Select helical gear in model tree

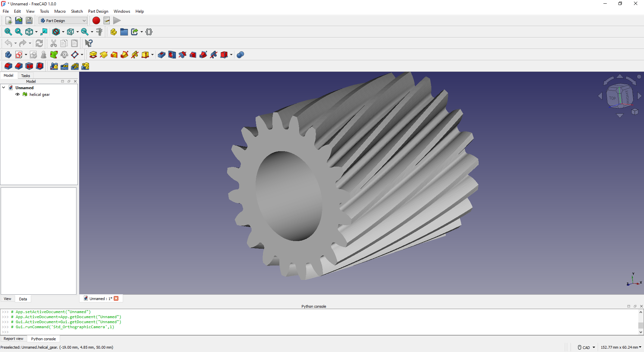pos(40,95)
